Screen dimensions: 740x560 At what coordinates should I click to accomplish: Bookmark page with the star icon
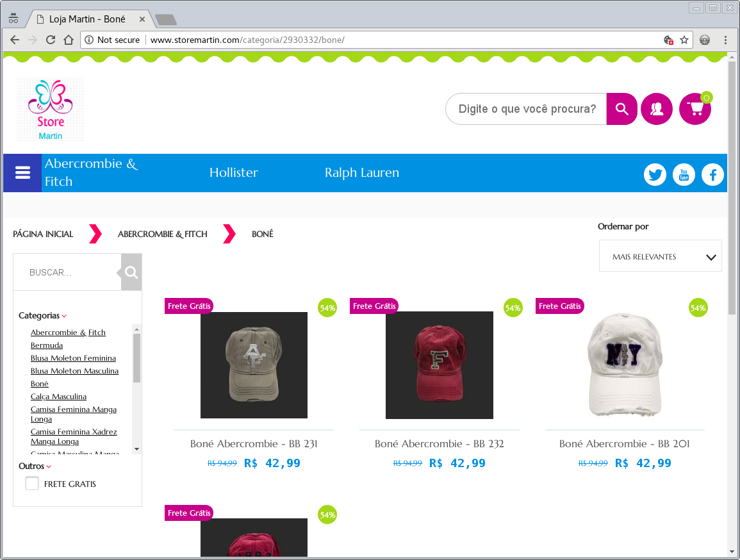pyautogui.click(x=684, y=40)
